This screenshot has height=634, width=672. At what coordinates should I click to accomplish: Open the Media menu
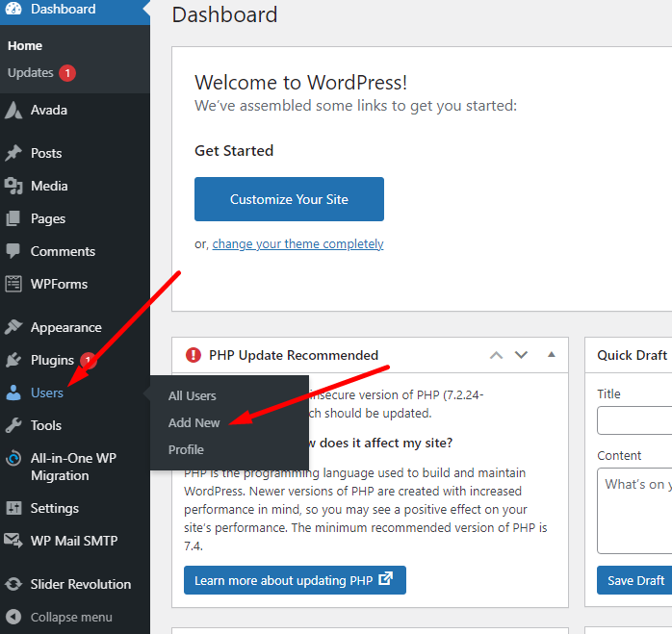click(49, 186)
